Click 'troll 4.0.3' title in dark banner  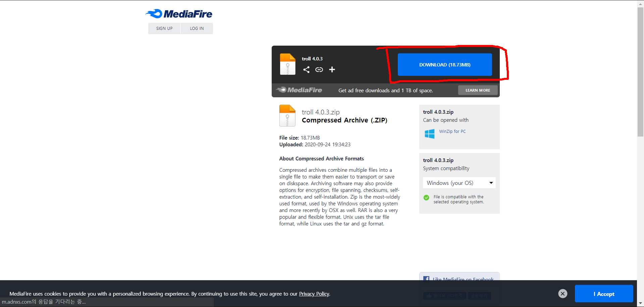click(x=312, y=59)
